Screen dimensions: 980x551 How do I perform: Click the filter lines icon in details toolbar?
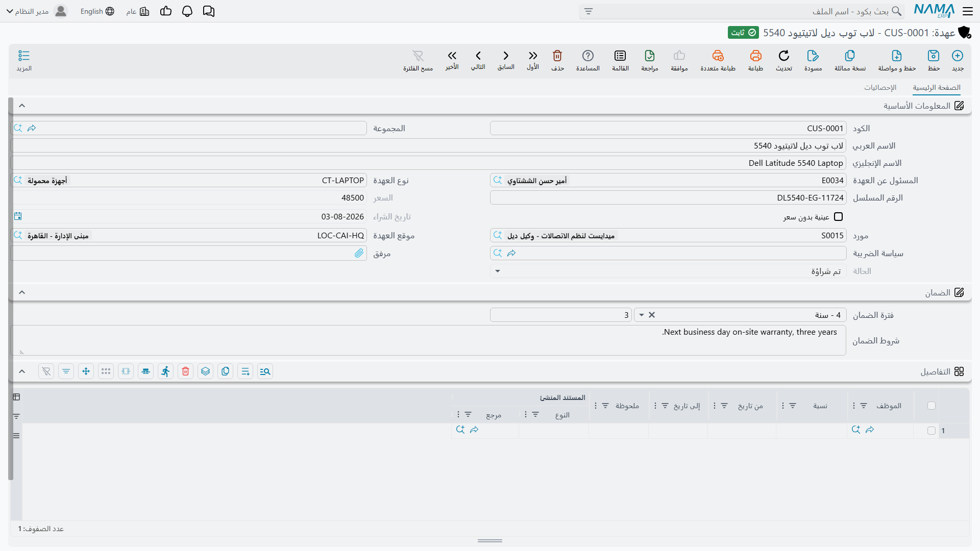point(66,371)
